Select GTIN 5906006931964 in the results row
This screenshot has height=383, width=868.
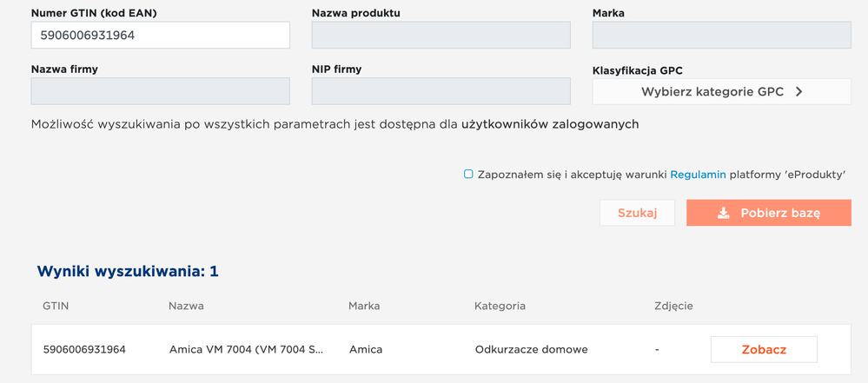pyautogui.click(x=84, y=349)
